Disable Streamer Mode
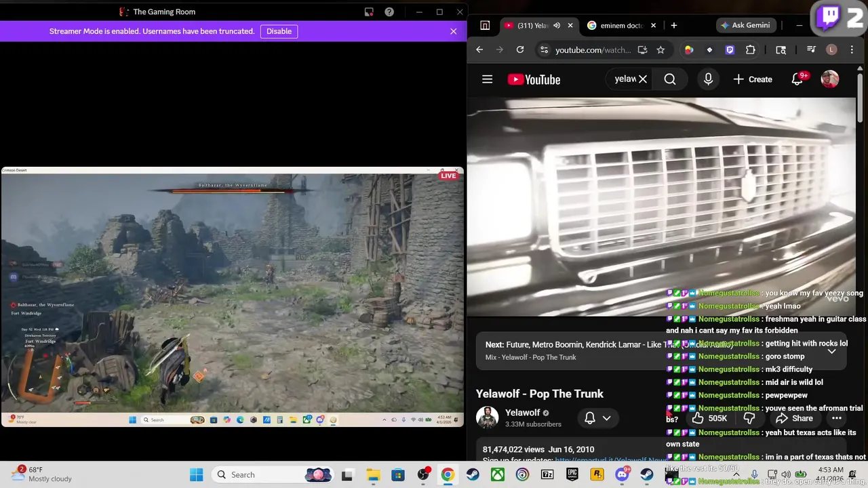This screenshot has height=488, width=868. click(x=279, y=31)
